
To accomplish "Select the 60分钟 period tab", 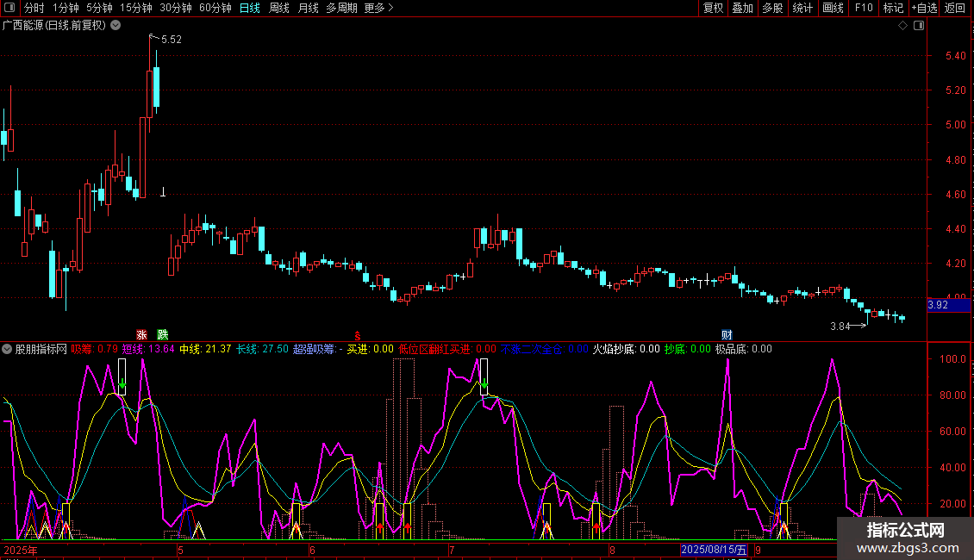I will (x=215, y=8).
